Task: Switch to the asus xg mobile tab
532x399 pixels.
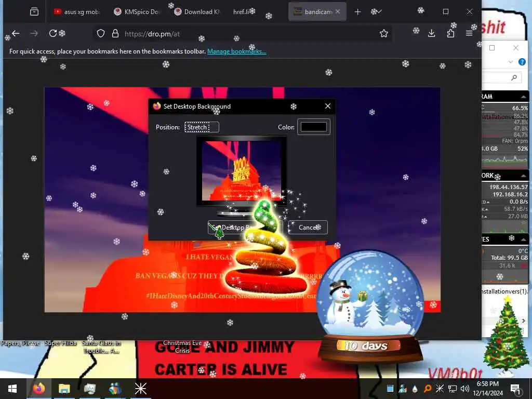Action: (77, 12)
